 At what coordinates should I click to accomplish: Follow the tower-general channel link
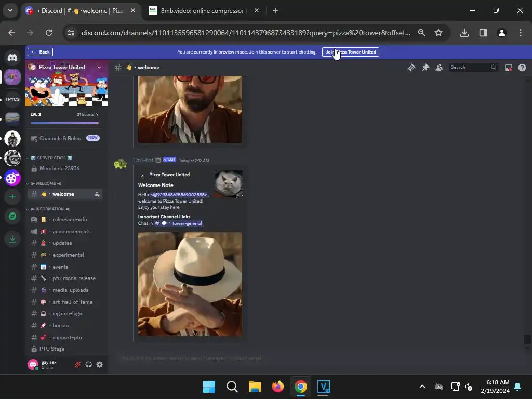click(179, 223)
